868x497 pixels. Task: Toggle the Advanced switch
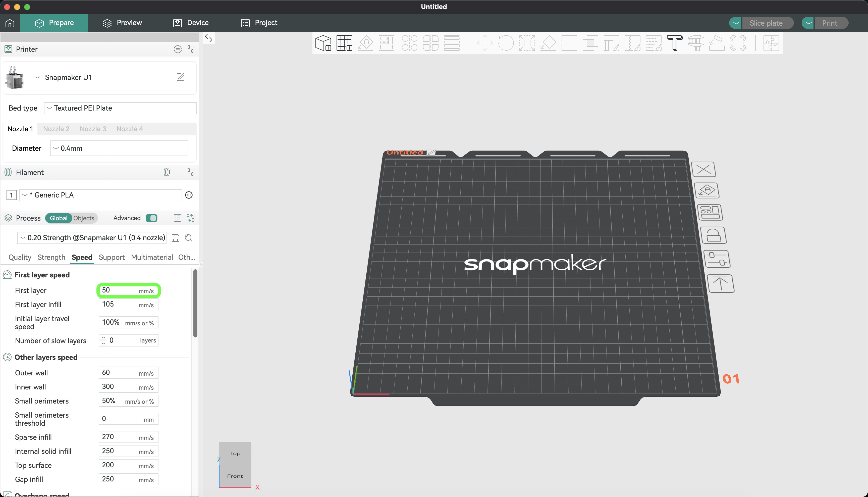(x=151, y=218)
